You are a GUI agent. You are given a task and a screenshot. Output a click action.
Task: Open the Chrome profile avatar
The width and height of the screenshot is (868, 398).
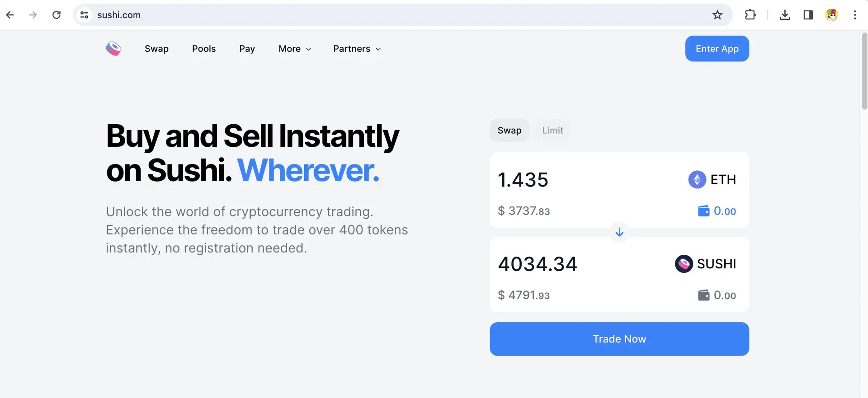(831, 15)
